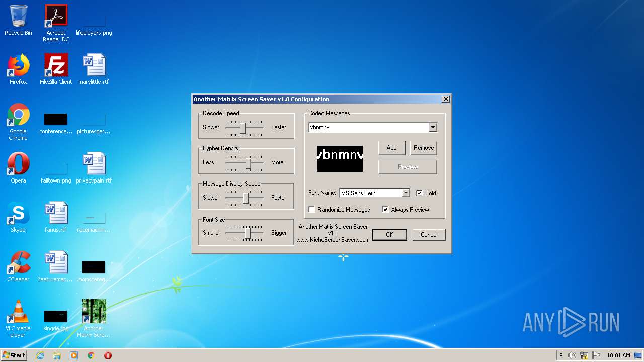This screenshot has width=644, height=362.
Task: Select the roomscateg file icon
Action: point(94,270)
